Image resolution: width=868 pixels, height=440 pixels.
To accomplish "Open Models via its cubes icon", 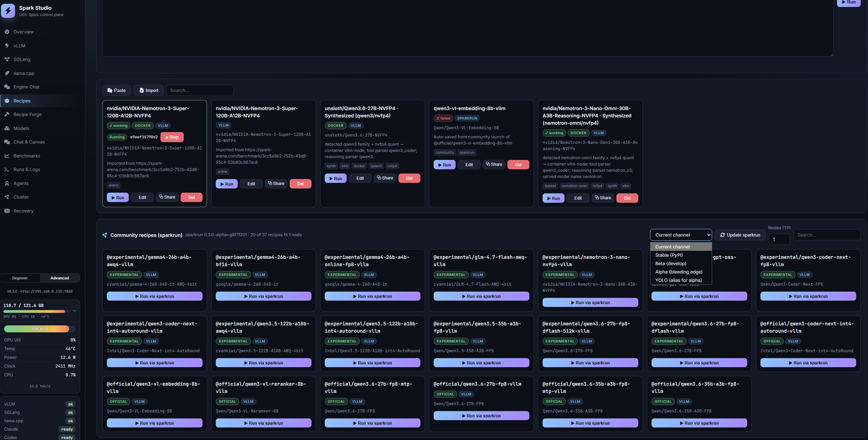I will point(7,128).
